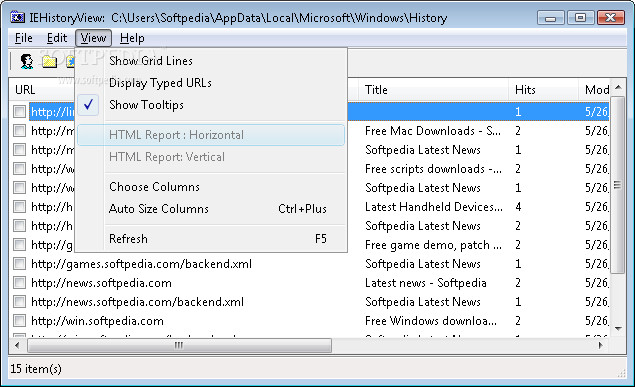Click the yellow history folder toolbar icon
This screenshot has width=635, height=387.
49,62
